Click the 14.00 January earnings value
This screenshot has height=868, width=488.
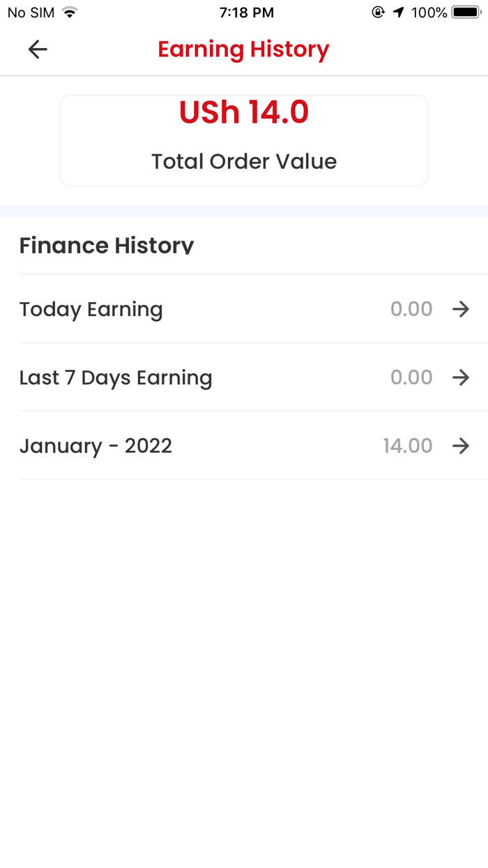tap(408, 446)
